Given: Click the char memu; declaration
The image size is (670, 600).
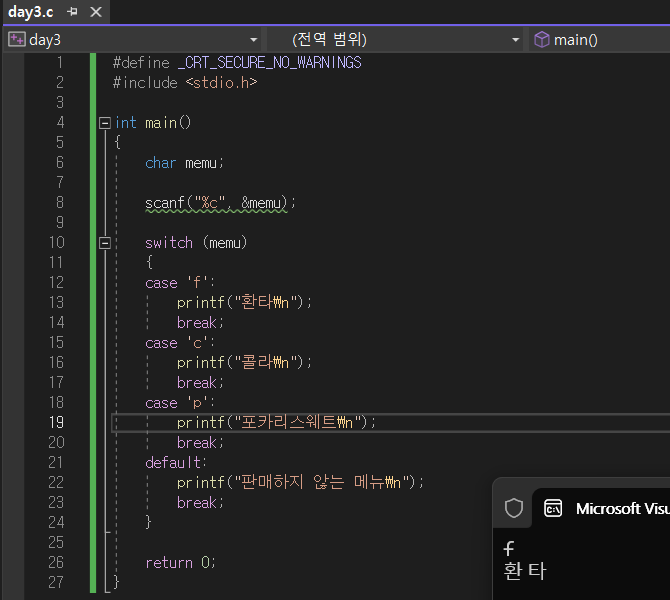Looking at the screenshot, I should coord(184,163).
